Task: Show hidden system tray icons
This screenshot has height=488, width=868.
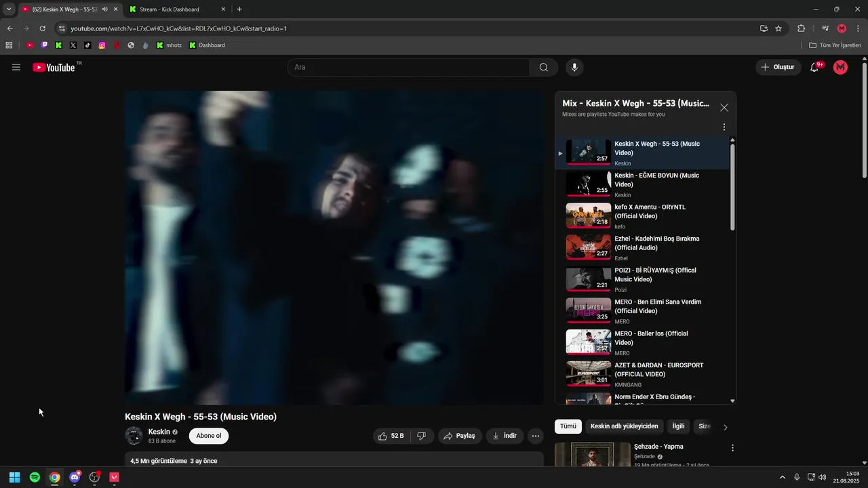Action: coord(782,477)
